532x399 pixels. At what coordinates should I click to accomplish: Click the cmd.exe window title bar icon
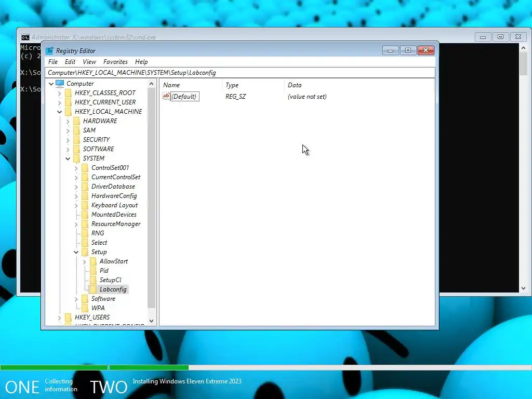coord(25,37)
